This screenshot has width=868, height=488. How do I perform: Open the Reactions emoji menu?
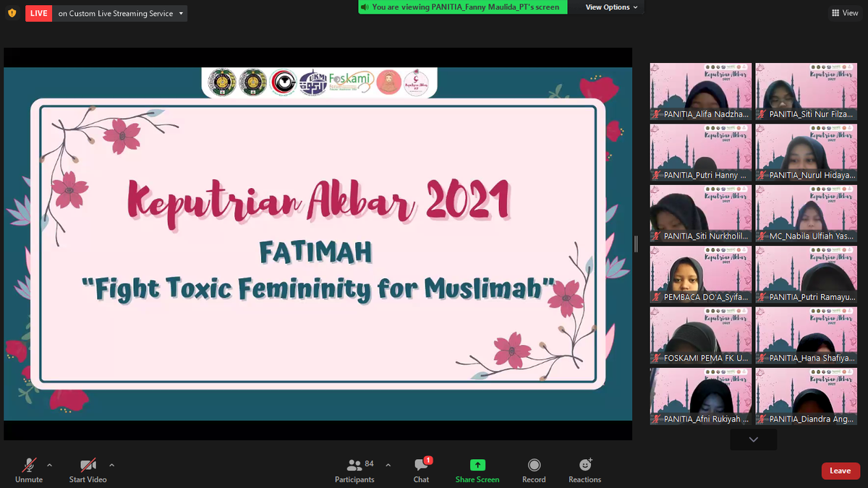[585, 465]
